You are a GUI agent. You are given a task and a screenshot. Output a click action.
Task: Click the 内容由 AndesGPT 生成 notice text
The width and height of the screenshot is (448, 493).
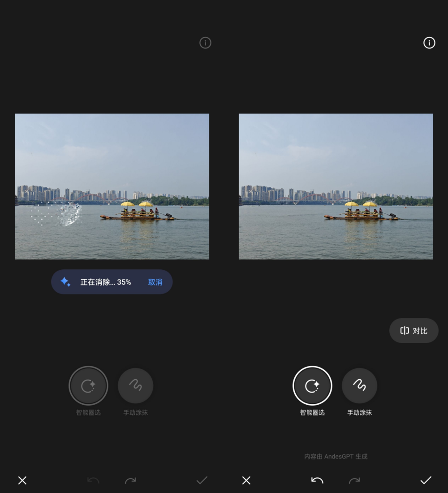pyautogui.click(x=335, y=456)
